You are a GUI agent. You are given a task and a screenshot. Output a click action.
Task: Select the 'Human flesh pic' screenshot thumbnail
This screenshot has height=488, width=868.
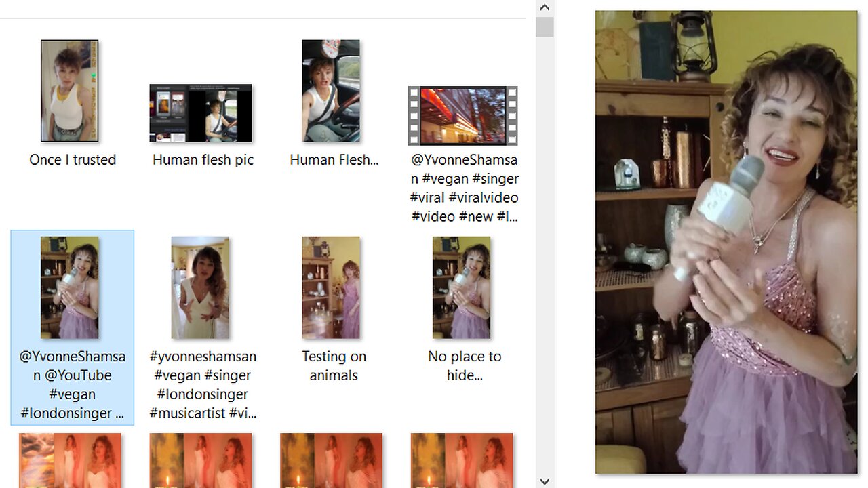pos(201,113)
